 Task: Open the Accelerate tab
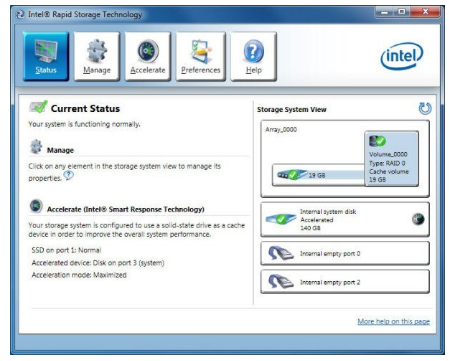point(148,56)
